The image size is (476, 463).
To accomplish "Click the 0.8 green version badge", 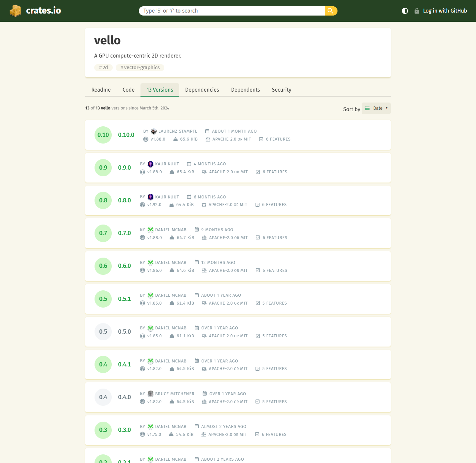I will click(103, 200).
